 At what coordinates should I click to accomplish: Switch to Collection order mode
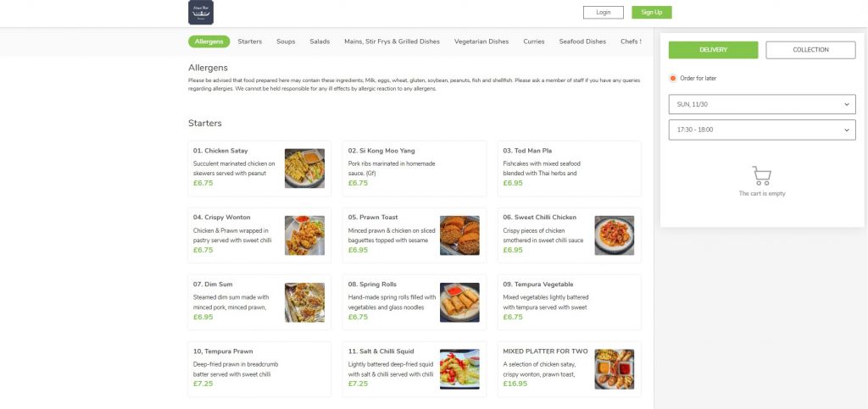(810, 50)
